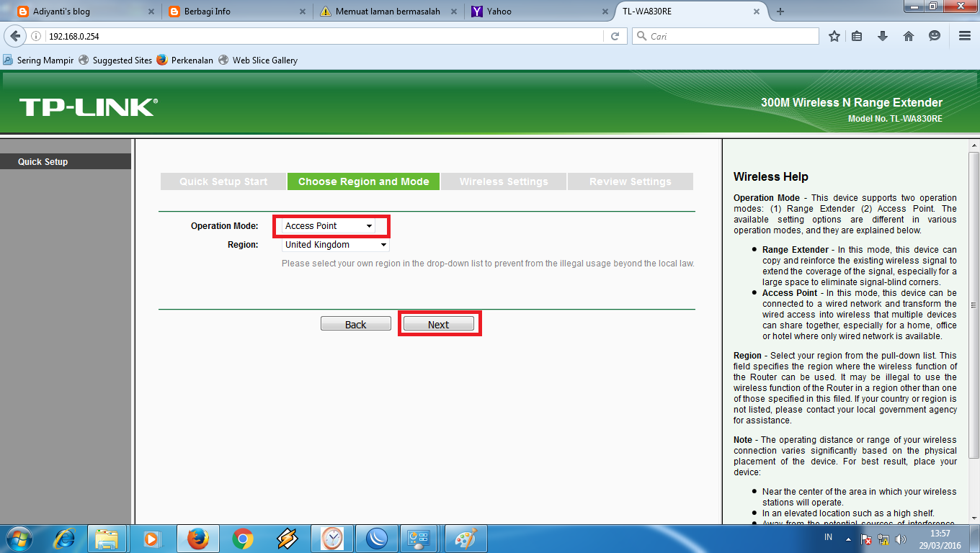
Task: Click the smiley face toolbar icon
Action: (935, 36)
